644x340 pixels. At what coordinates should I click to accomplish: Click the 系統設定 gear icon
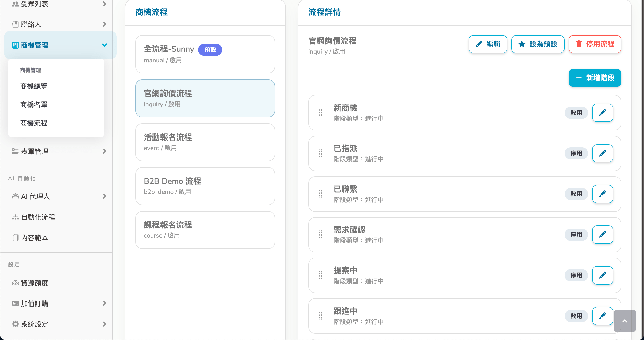click(15, 324)
